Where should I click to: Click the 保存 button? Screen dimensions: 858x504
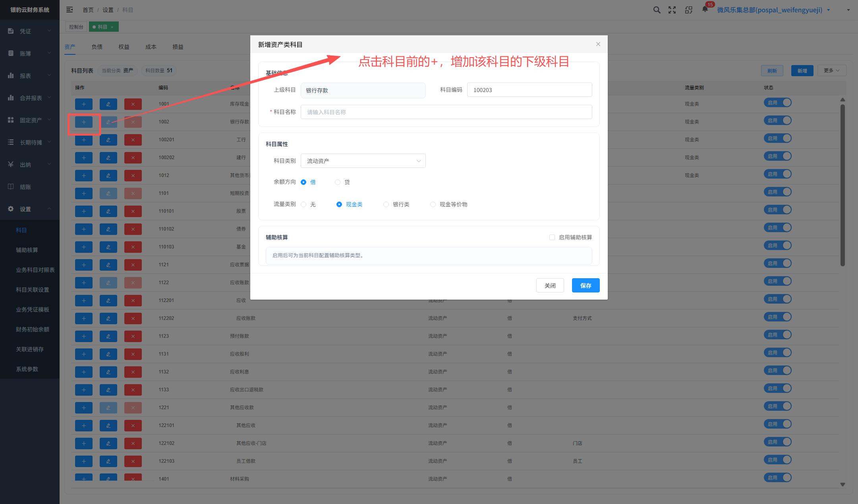coord(586,285)
